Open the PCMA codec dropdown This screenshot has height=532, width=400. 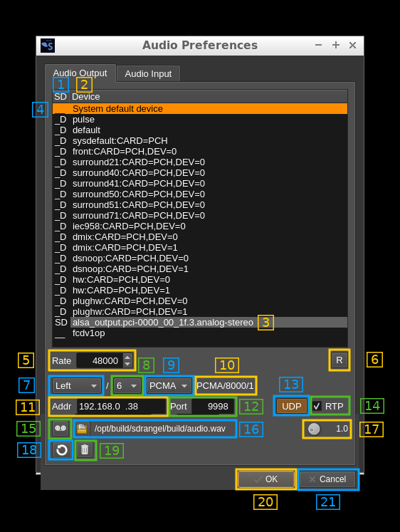click(x=169, y=386)
